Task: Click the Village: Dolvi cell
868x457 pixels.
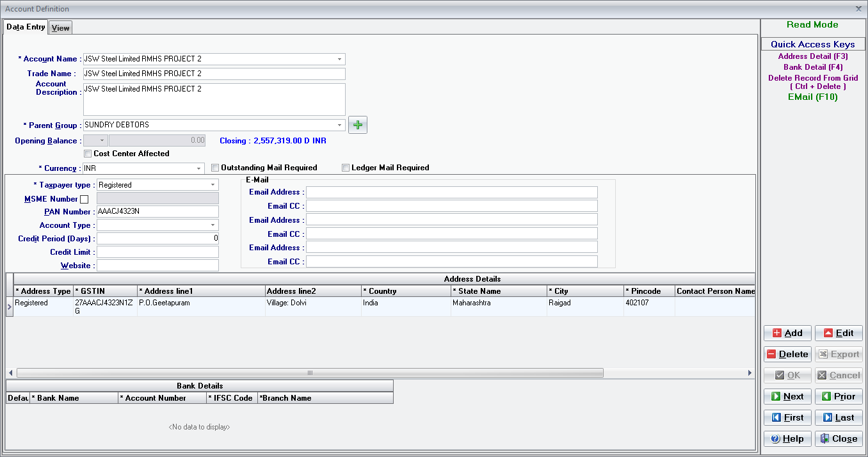Action: pyautogui.click(x=313, y=307)
